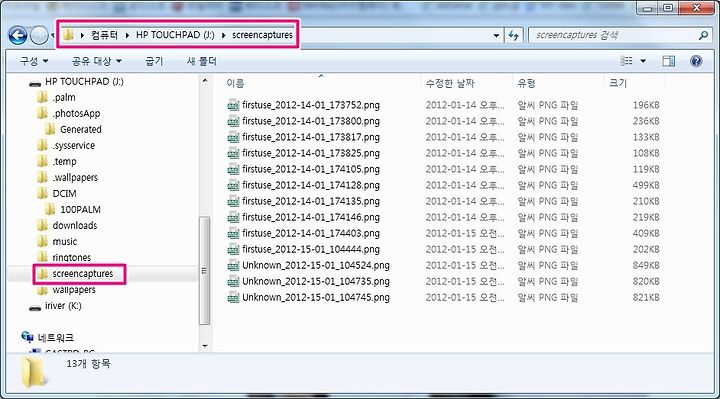The height and width of the screenshot is (399, 720).
Task: Click the navigation pane scroll up arrow
Action: (x=205, y=81)
